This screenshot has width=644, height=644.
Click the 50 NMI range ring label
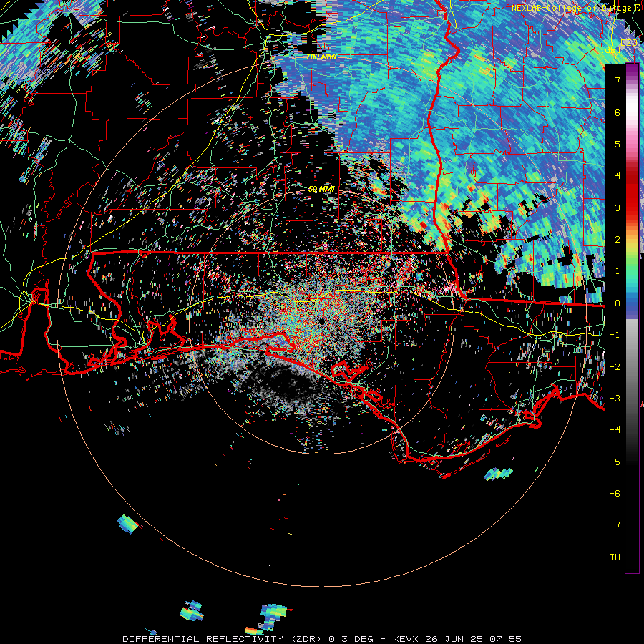(x=321, y=190)
